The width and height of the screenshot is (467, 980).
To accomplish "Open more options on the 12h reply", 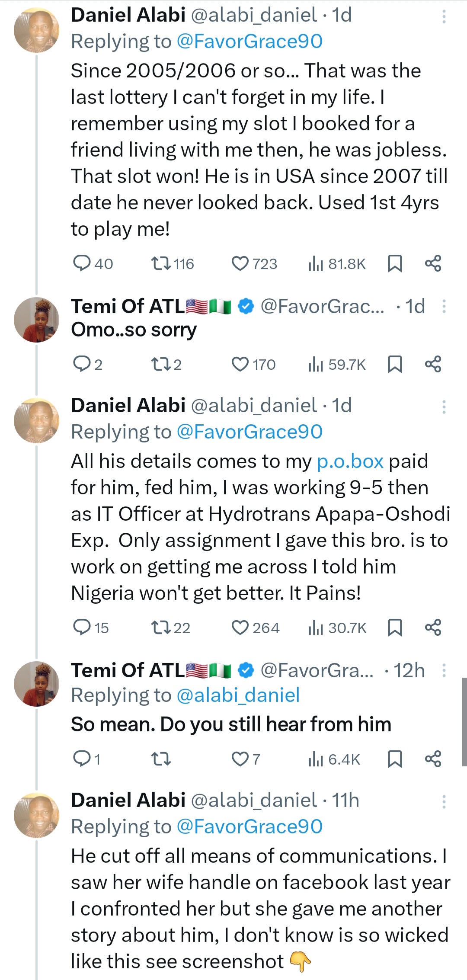I will pyautogui.click(x=444, y=671).
